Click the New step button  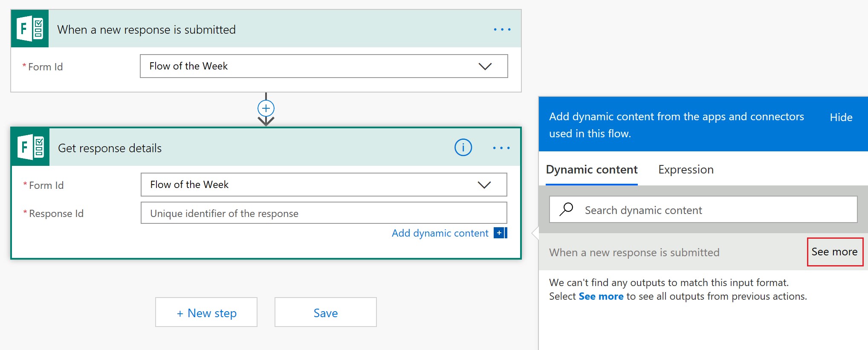[x=206, y=312]
